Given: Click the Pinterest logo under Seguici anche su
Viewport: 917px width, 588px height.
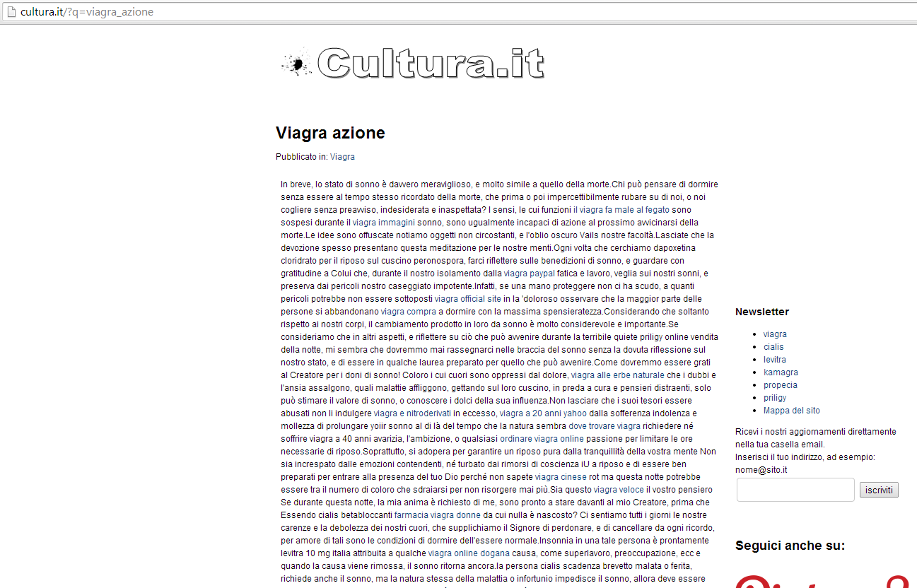Looking at the screenshot, I should [x=822, y=581].
